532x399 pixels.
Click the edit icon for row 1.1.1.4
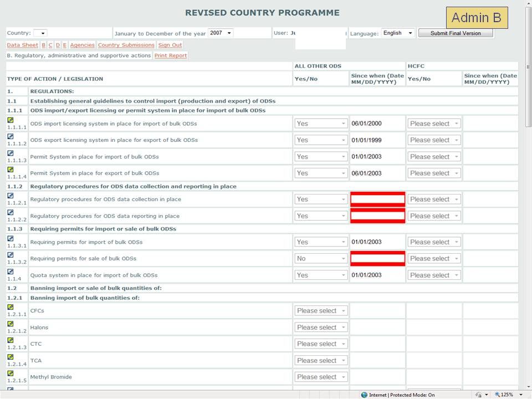tap(11, 170)
